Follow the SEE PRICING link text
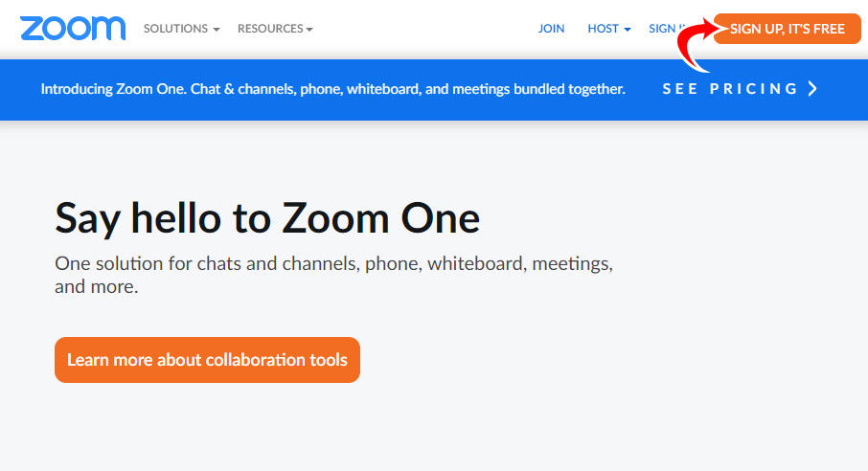 point(730,89)
